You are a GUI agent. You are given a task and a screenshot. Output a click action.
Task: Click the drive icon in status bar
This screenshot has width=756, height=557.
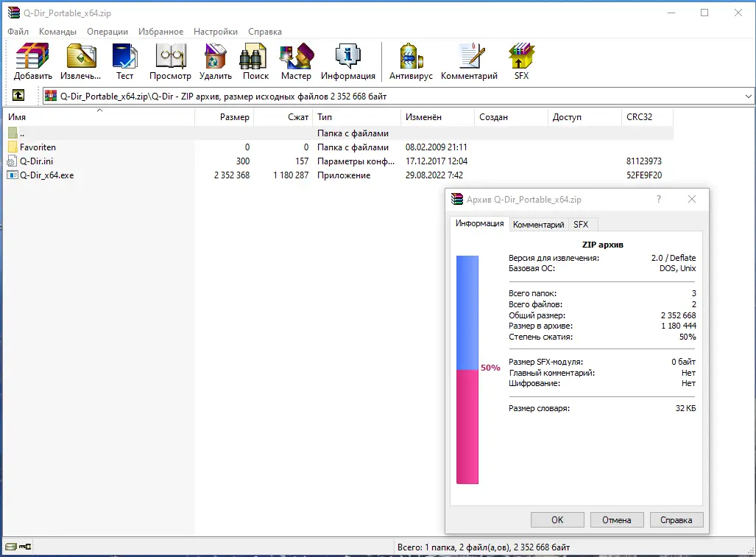coord(10,547)
